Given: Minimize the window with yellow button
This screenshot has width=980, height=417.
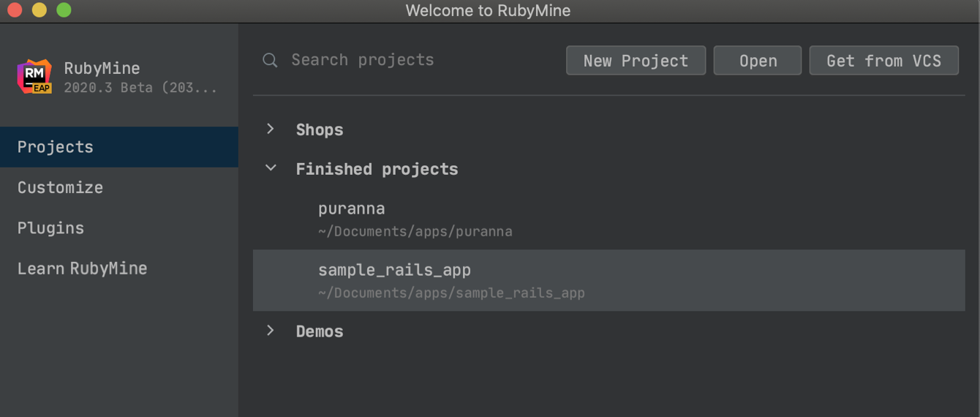Looking at the screenshot, I should [x=39, y=10].
